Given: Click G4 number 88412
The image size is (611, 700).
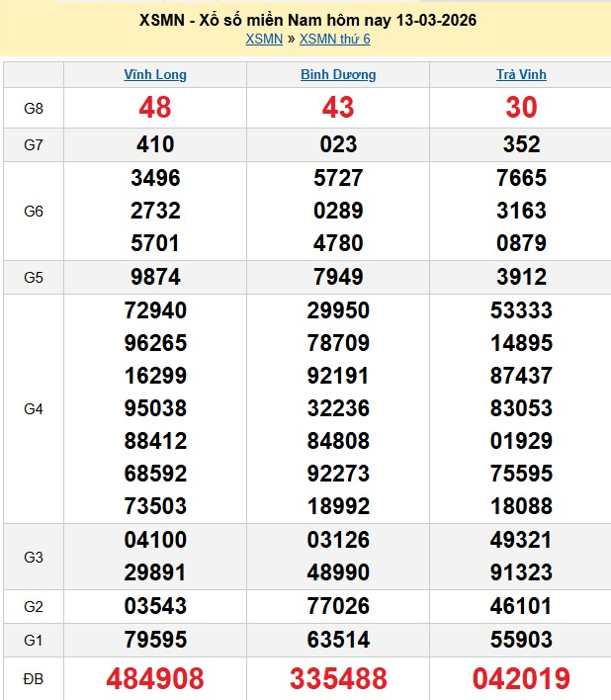Looking at the screenshot, I should (155, 441).
